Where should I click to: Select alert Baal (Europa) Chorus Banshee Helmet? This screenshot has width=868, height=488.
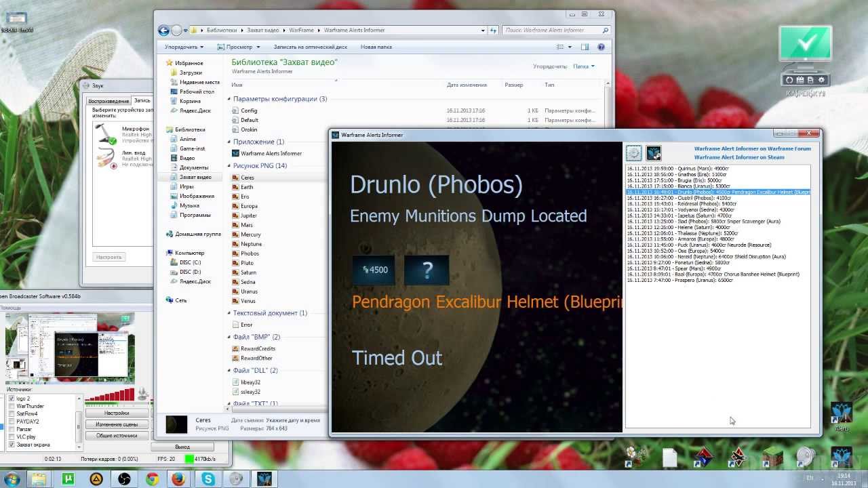click(x=713, y=274)
